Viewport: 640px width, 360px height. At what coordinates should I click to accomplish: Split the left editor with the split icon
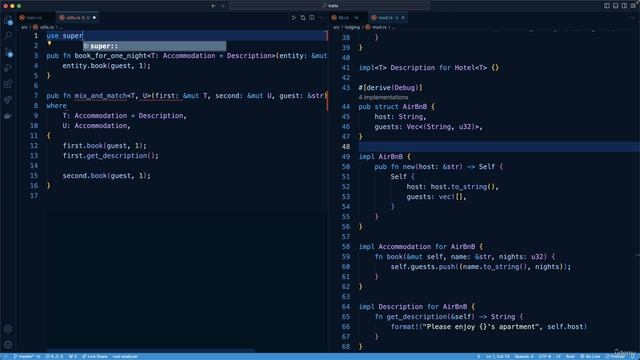[x=312, y=18]
